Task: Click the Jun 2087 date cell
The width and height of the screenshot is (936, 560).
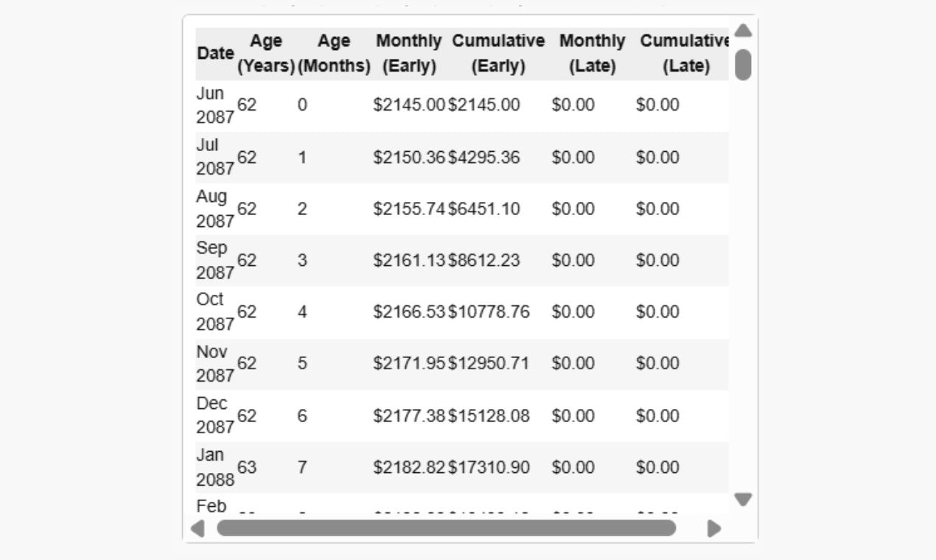Action: click(x=215, y=105)
